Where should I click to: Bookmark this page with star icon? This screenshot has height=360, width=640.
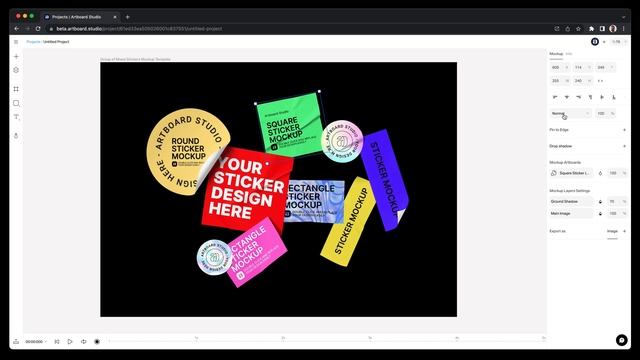[578, 29]
